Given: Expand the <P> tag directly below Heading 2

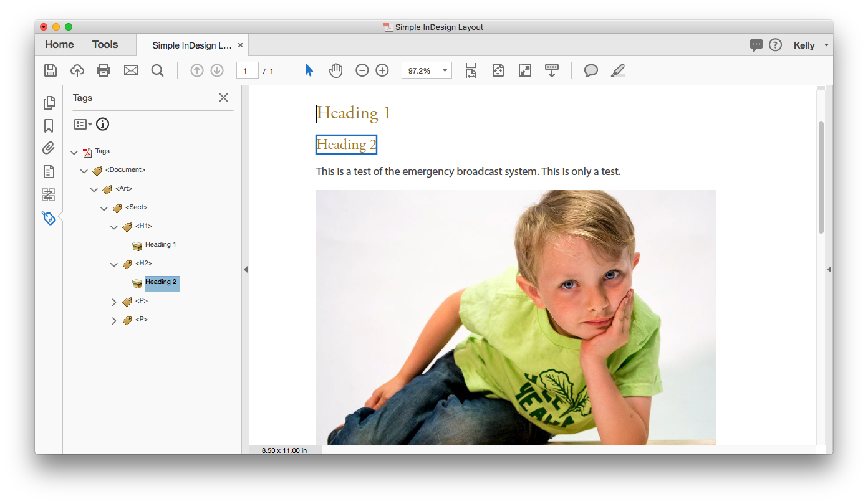Looking at the screenshot, I should point(114,302).
